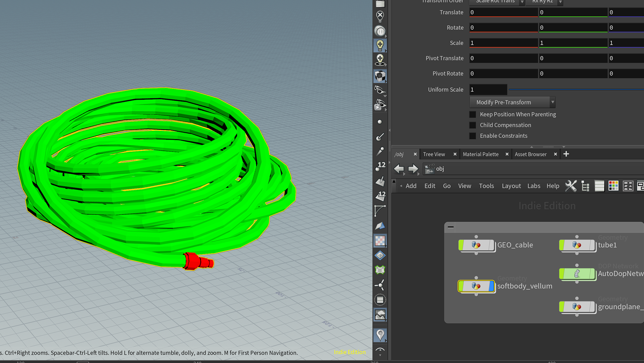Switch network view to tree hierarchy icon
This screenshot has height=363, width=644.
click(x=585, y=186)
